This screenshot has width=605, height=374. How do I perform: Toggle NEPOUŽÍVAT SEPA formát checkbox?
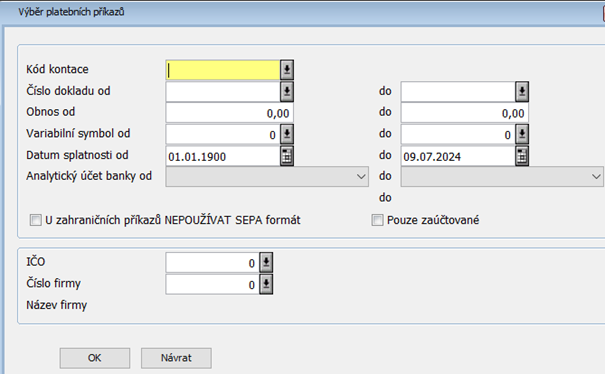coord(35,220)
